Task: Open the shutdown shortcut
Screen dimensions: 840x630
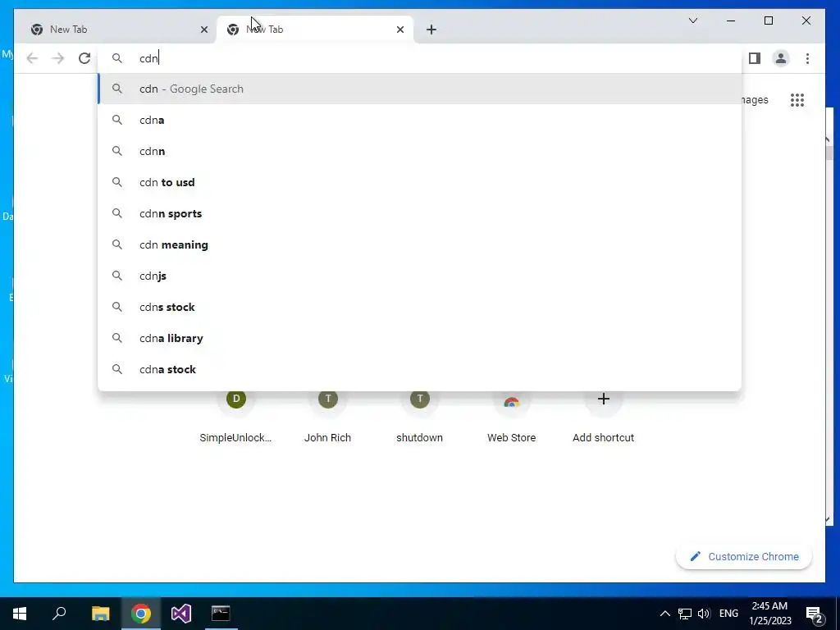Action: tap(419, 416)
